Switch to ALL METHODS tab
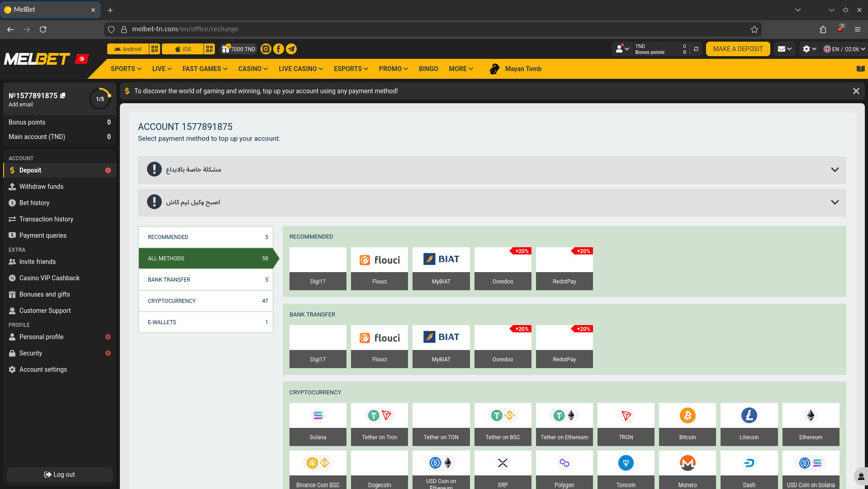Screen dimensions: 868x489 pyautogui.click(x=206, y=259)
